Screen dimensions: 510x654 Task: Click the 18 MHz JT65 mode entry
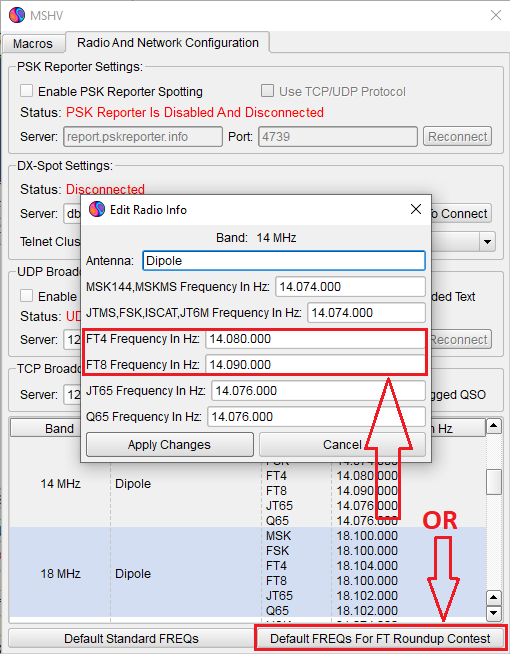[279, 596]
